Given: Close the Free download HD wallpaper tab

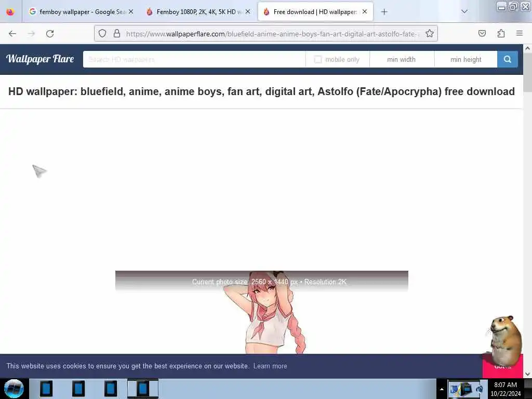Looking at the screenshot, I should (x=365, y=12).
